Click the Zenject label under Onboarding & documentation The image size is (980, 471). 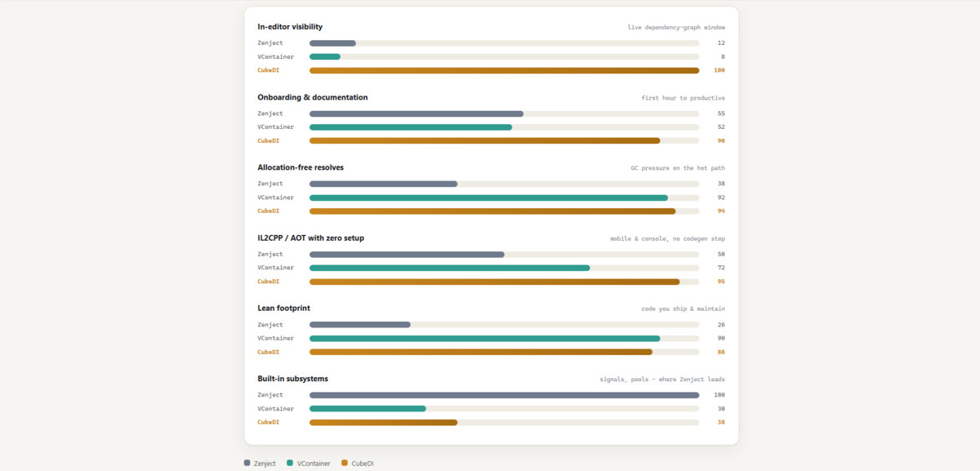click(270, 113)
